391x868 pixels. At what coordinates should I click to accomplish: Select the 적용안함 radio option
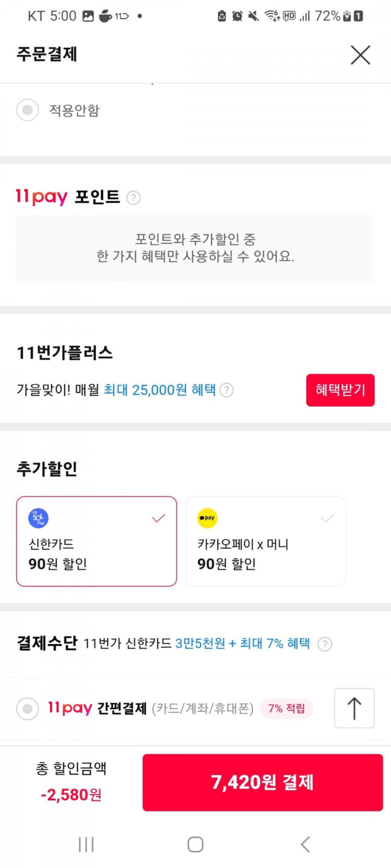[28, 110]
